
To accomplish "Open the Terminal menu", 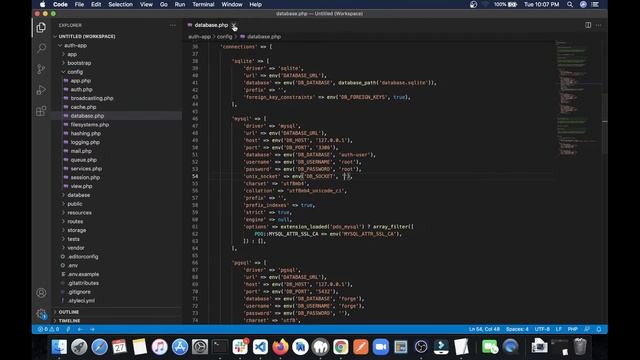I will pyautogui.click(x=203, y=4).
